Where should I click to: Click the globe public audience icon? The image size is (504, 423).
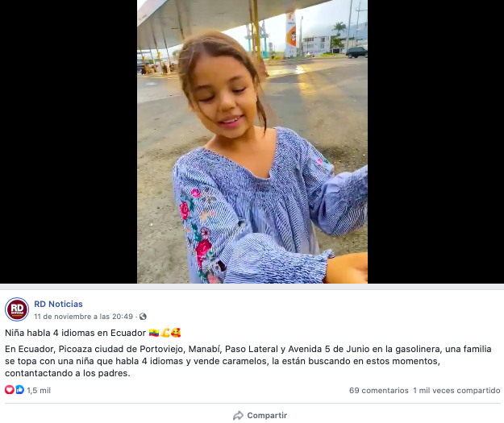[143, 317]
